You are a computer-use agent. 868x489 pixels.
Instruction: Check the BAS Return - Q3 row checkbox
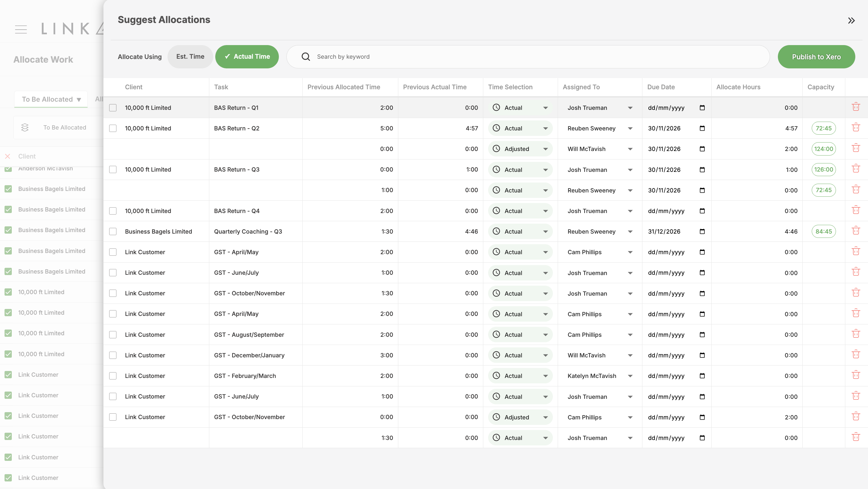point(113,169)
